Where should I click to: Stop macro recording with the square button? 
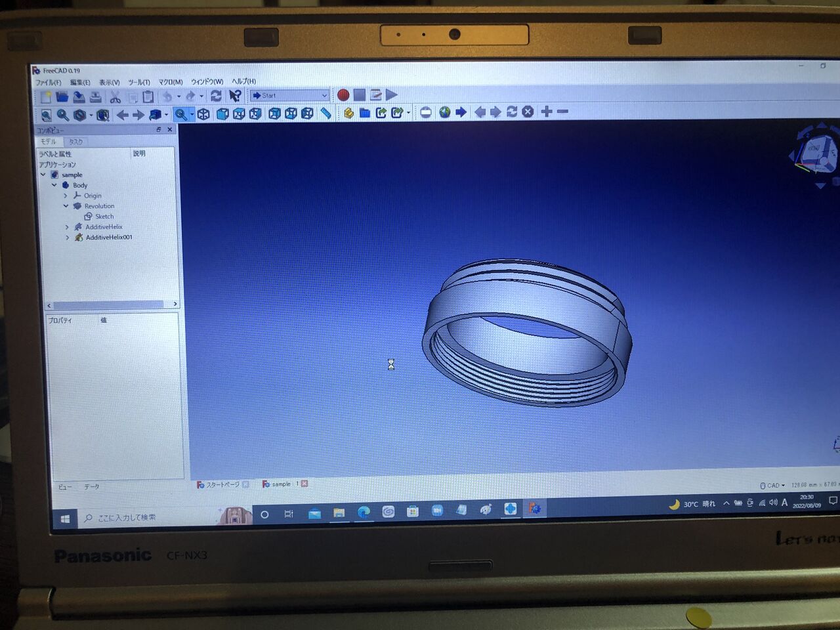coord(360,95)
